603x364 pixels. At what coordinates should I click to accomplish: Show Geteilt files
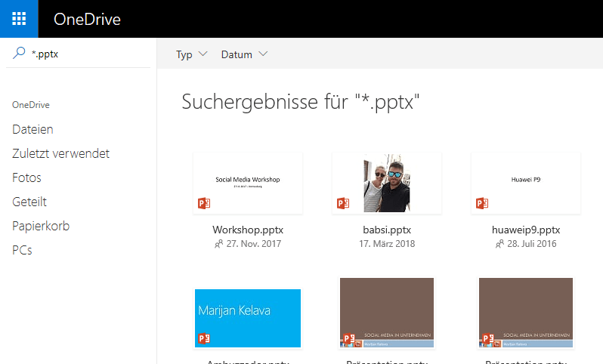point(29,202)
